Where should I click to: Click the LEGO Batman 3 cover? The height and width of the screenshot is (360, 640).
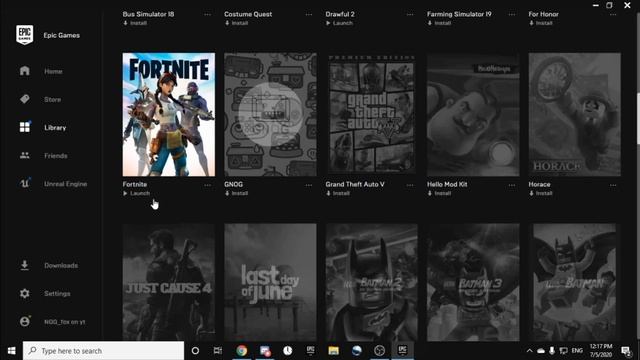tap(473, 282)
